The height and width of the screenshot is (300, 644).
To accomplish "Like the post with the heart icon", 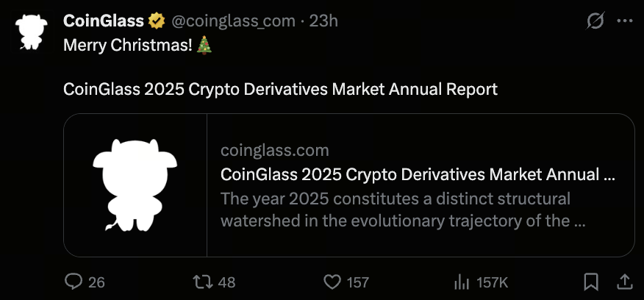I will point(333,282).
